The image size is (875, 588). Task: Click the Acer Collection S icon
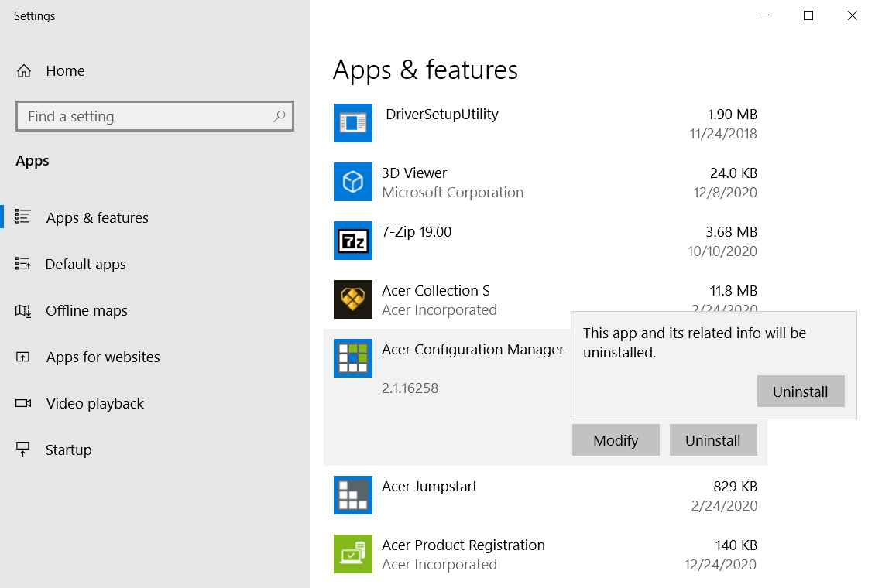(x=352, y=299)
